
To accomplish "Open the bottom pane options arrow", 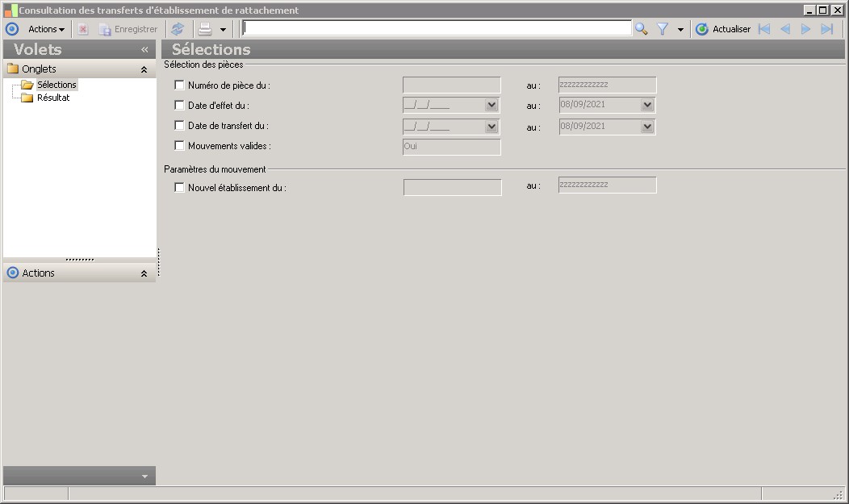I will point(144,477).
